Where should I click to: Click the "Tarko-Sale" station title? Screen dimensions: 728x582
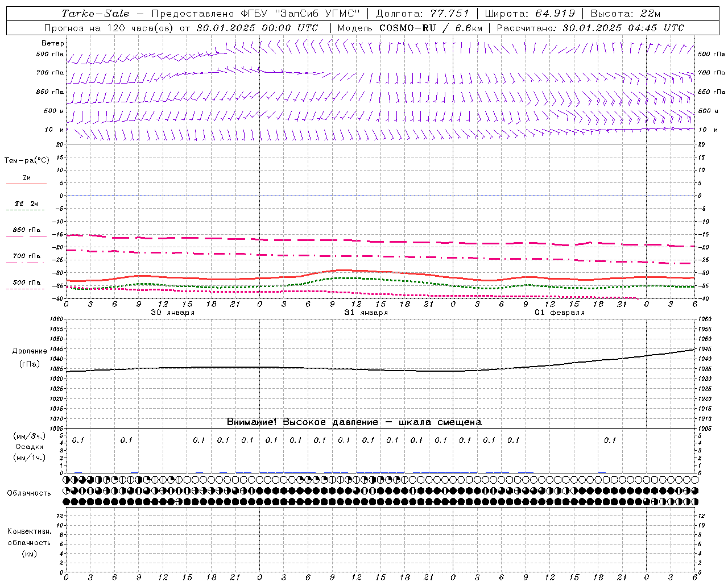(x=96, y=14)
